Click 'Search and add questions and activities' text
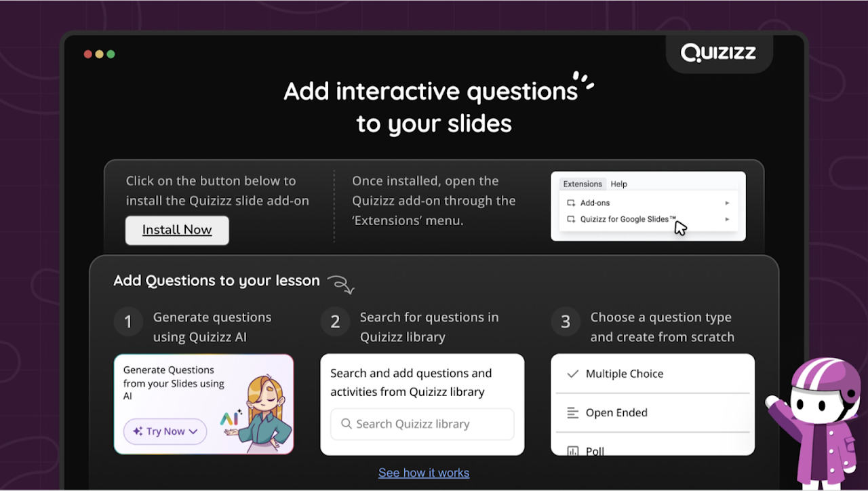Image resolution: width=868 pixels, height=491 pixels. click(x=411, y=382)
